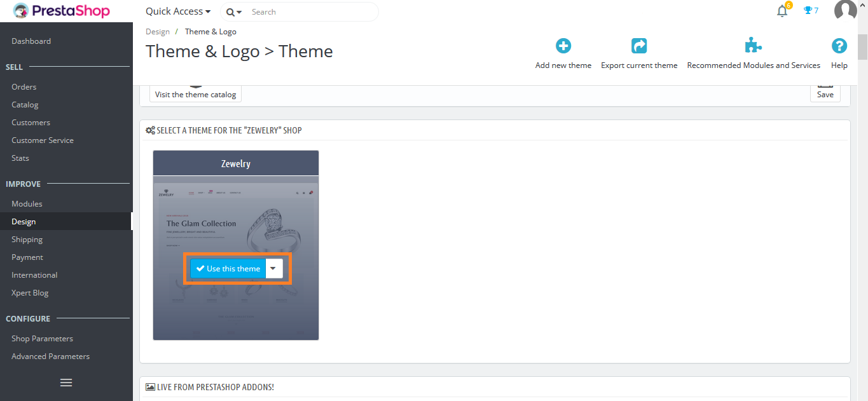Click the Design breadcrumb link

158,32
